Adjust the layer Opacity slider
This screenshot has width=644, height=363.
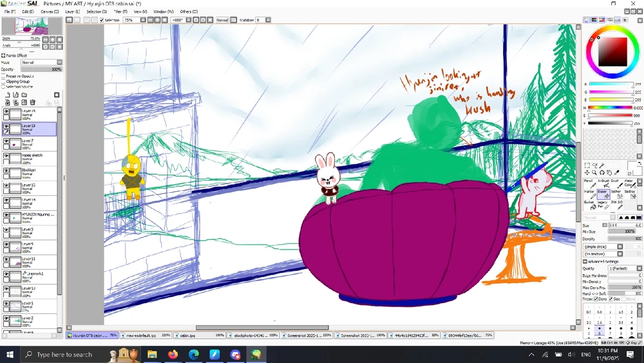point(40,69)
